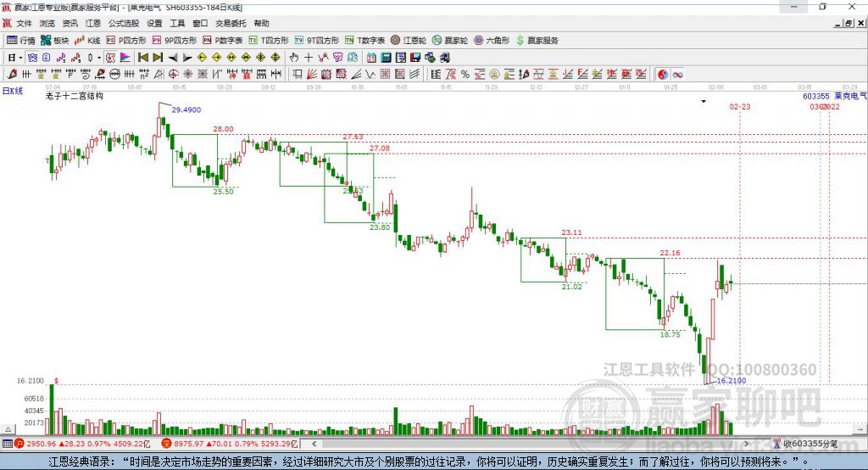Image resolution: width=868 pixels, height=470 pixels.
Task: Click the 02-23 date marker
Action: (739, 106)
